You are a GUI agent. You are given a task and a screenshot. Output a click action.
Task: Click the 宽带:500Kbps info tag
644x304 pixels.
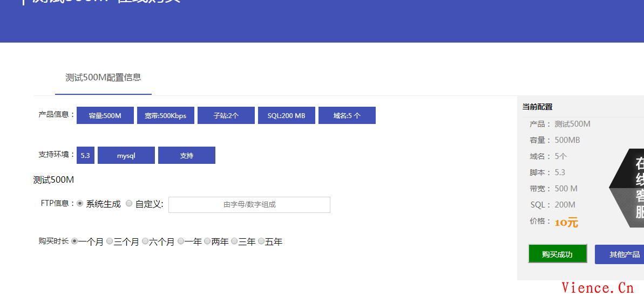coord(165,115)
